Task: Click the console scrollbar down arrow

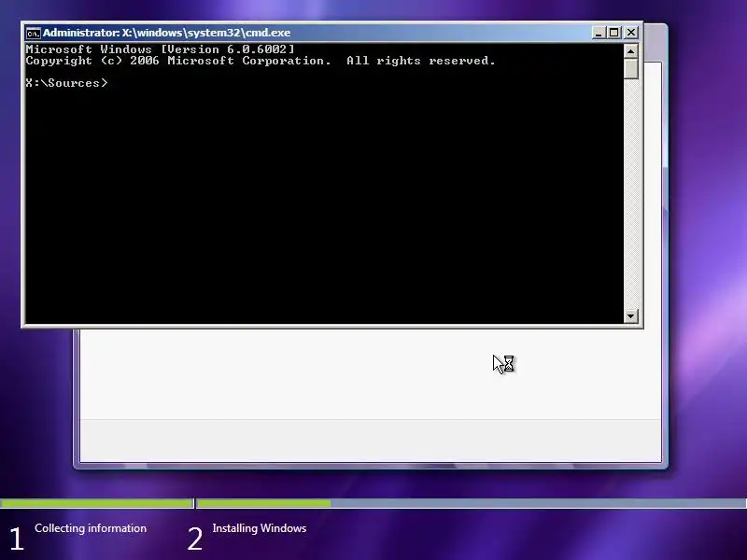Action: pyautogui.click(x=631, y=315)
